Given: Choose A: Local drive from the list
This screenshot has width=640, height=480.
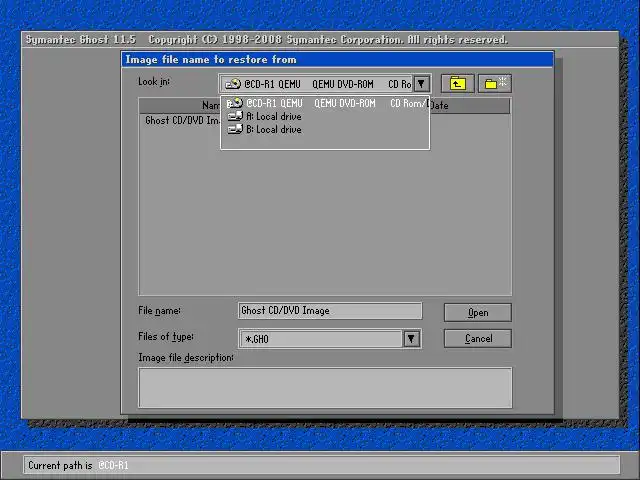Looking at the screenshot, I should (325, 116).
